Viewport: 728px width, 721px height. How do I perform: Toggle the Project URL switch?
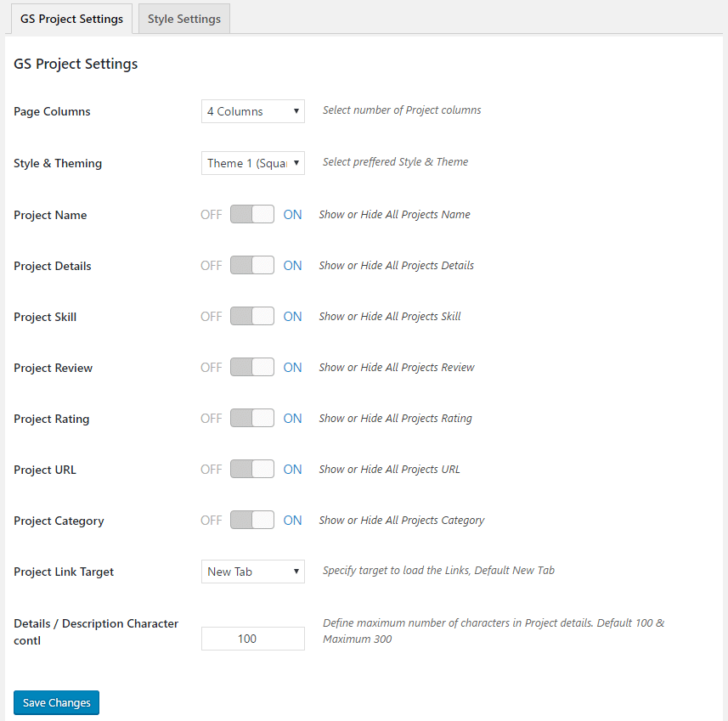[252, 469]
